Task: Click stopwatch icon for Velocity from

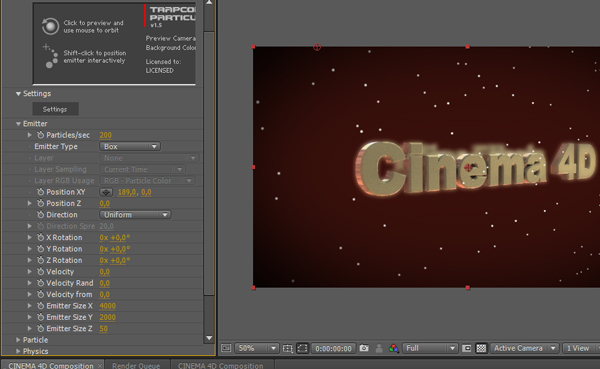Action: 41,294
